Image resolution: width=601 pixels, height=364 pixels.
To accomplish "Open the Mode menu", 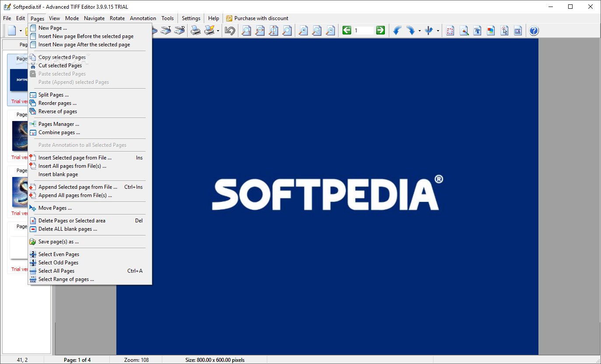I will point(72,18).
